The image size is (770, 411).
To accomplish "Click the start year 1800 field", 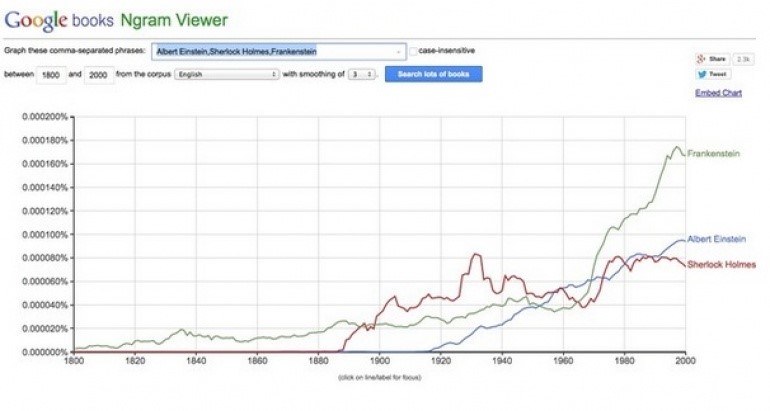I will (x=51, y=74).
